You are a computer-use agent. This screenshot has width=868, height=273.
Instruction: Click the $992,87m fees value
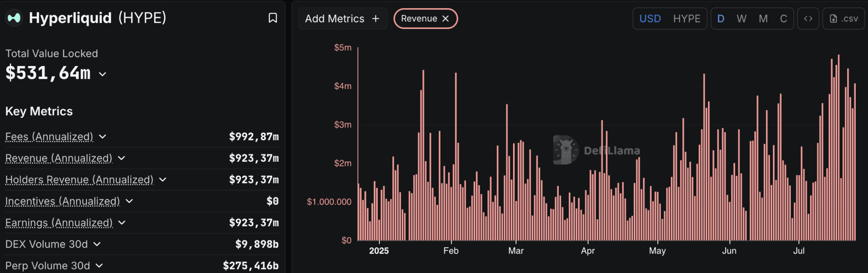click(254, 136)
